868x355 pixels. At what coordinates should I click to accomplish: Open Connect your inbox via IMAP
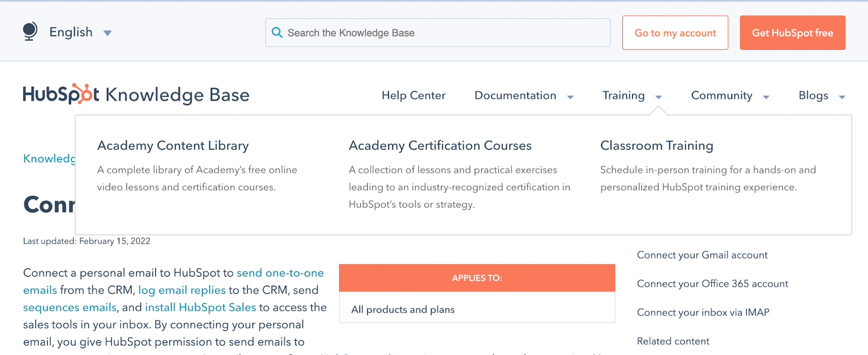pos(703,312)
